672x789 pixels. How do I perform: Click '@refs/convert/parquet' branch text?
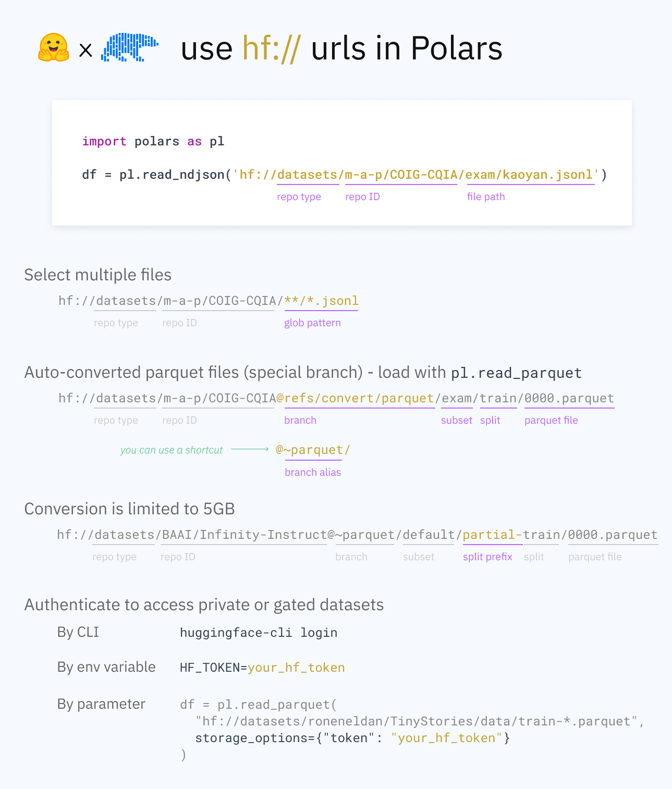click(x=355, y=398)
